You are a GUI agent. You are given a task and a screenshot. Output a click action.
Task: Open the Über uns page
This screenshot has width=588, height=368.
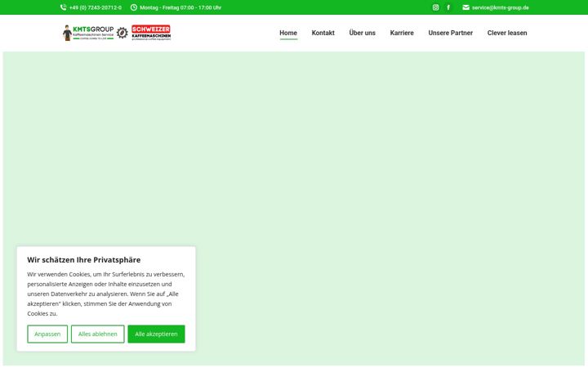tap(363, 33)
